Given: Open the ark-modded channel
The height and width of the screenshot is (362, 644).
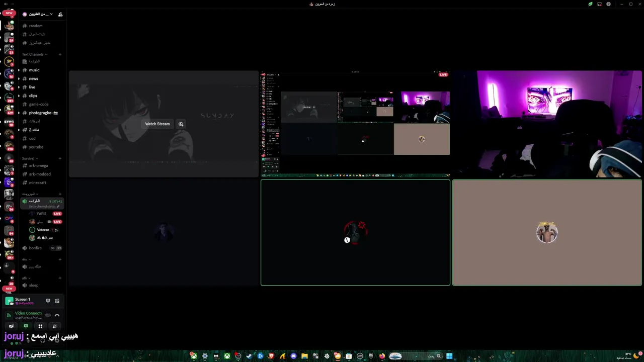Looking at the screenshot, I should pyautogui.click(x=42, y=174).
